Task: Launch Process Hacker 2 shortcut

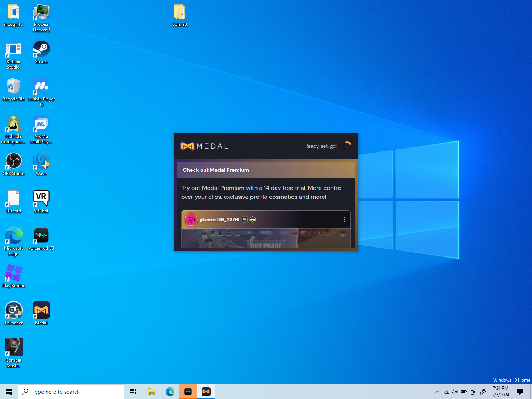Action: (41, 18)
